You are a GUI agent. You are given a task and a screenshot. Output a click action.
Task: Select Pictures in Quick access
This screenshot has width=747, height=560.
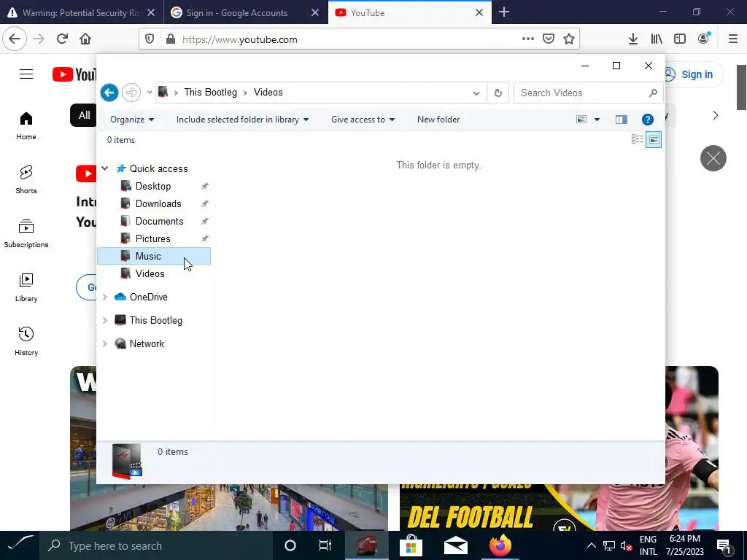(x=152, y=238)
